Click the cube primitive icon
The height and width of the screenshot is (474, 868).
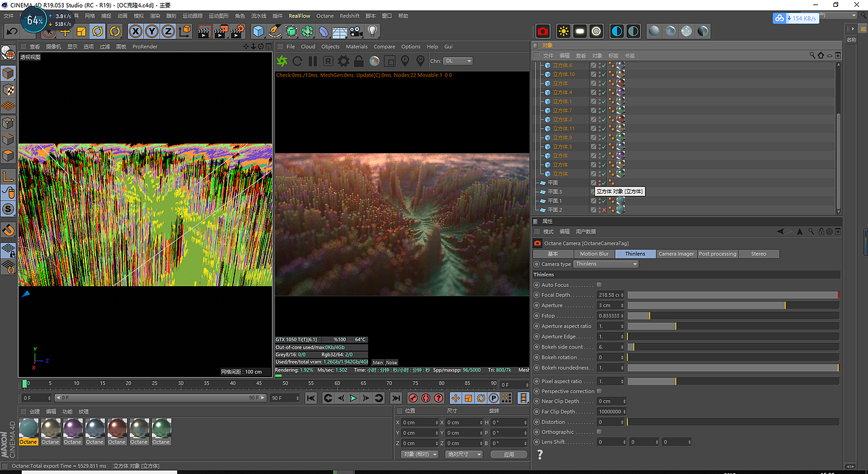click(x=258, y=31)
